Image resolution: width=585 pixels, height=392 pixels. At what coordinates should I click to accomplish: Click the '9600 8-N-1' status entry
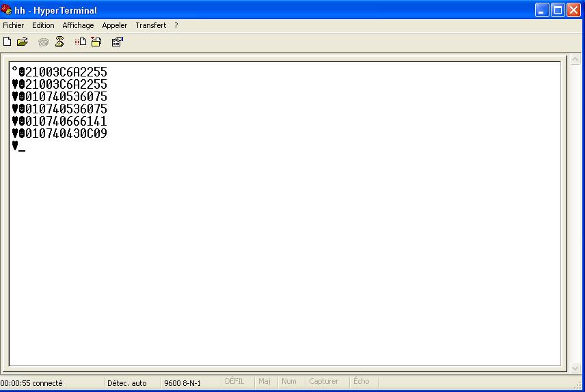[x=182, y=383]
